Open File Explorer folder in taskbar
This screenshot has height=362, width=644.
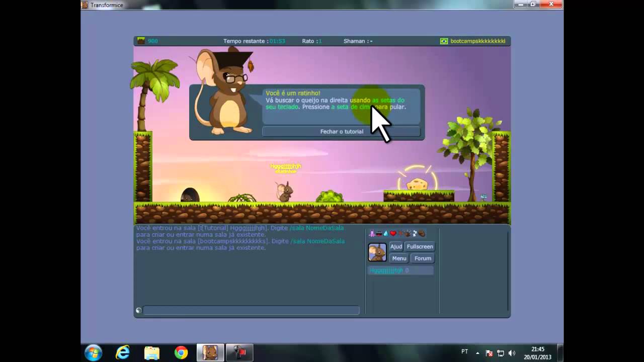tap(152, 353)
